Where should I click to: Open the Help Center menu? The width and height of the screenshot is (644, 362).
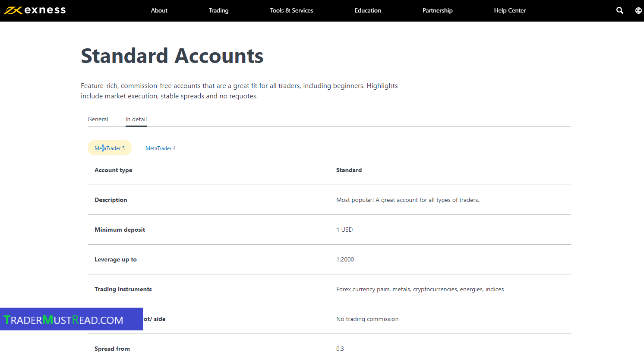pos(510,10)
